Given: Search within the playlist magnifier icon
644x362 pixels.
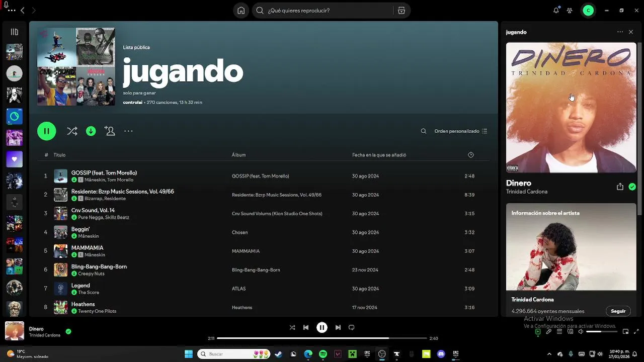Looking at the screenshot, I should click(x=424, y=131).
